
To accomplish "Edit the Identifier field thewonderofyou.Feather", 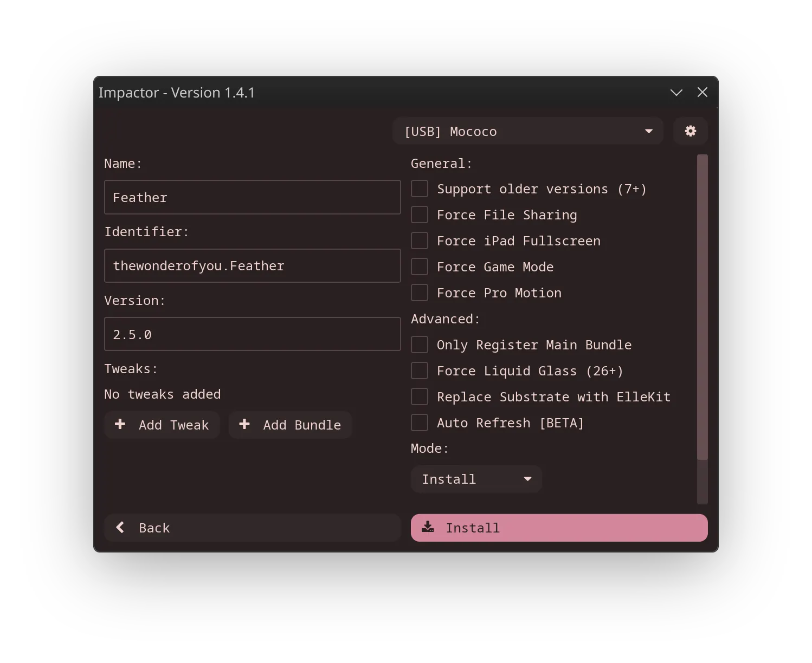I will pyautogui.click(x=253, y=265).
